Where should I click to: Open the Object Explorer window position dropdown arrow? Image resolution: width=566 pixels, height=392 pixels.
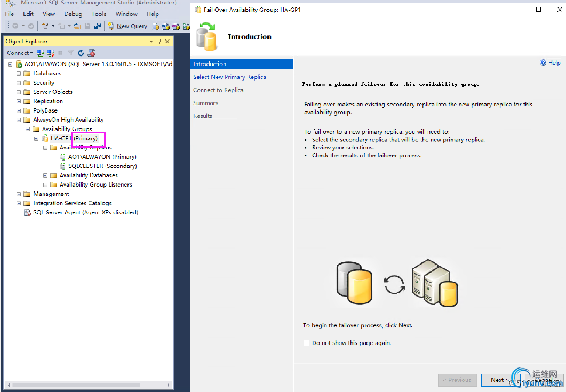152,41
